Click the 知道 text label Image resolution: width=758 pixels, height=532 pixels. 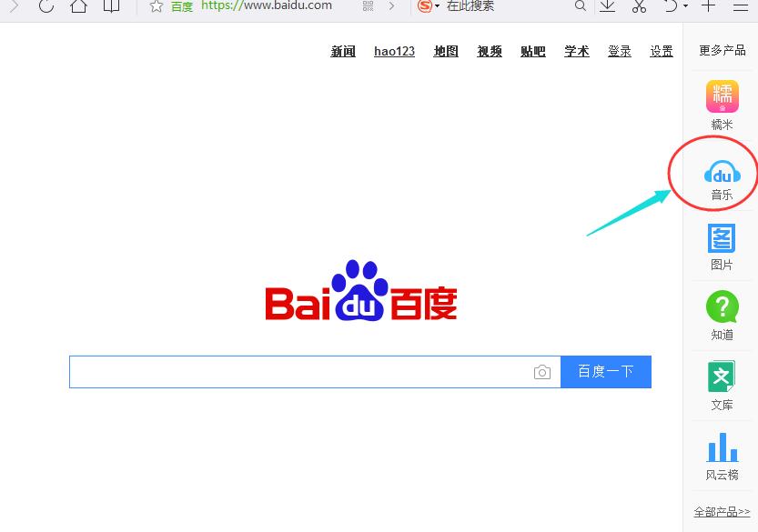722,335
